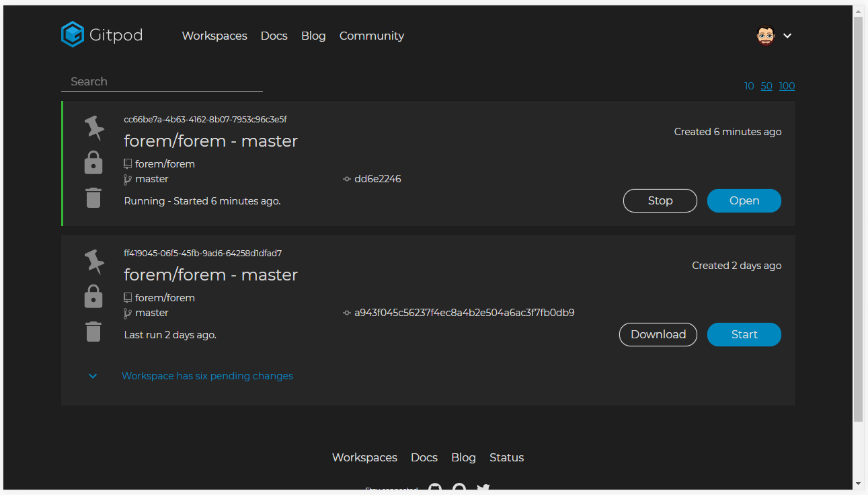
Task: Open the running workspace
Action: pyautogui.click(x=744, y=200)
